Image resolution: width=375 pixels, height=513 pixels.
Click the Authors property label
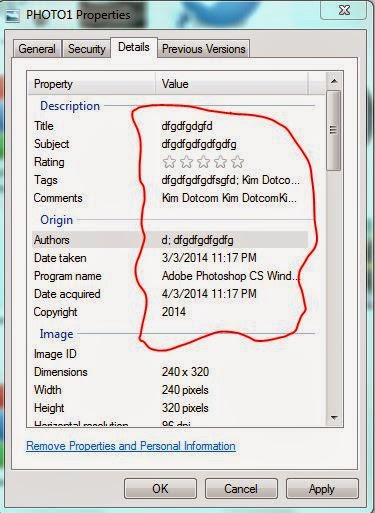[x=52, y=240]
